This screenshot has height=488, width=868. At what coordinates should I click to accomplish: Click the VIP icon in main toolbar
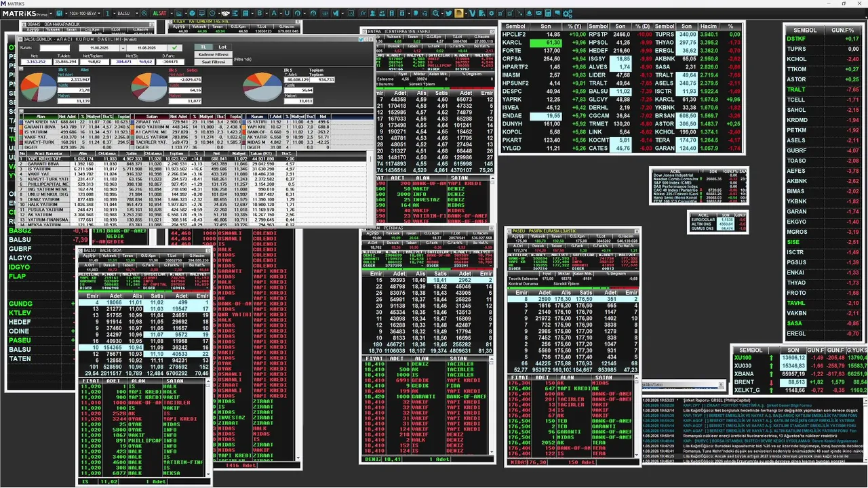point(325,13)
